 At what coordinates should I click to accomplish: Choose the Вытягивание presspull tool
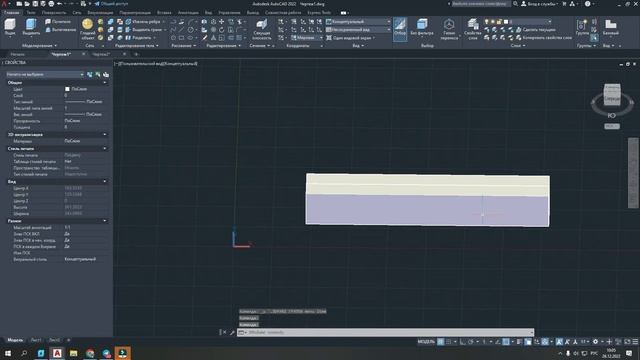[x=60, y=30]
